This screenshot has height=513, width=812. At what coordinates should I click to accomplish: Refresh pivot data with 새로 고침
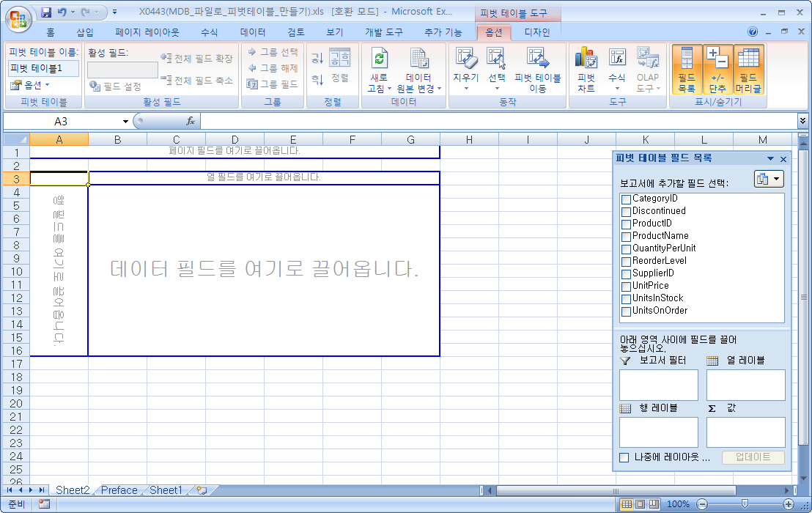[379, 70]
